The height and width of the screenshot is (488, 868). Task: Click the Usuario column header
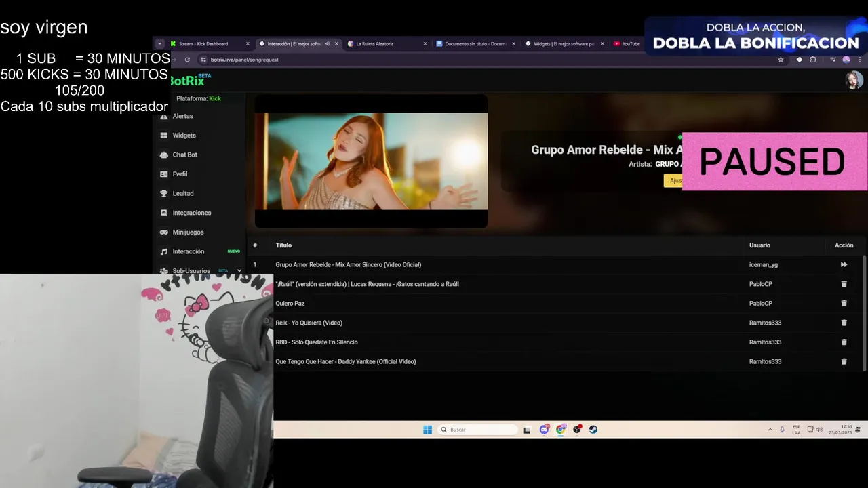tap(759, 245)
